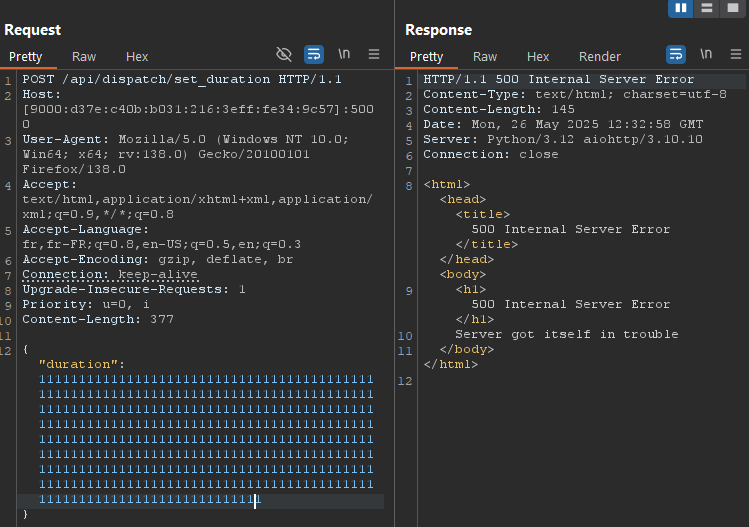Click the HTTP/1.1 500 Internal Server Error status line
This screenshot has width=749, height=527.
tap(558, 79)
